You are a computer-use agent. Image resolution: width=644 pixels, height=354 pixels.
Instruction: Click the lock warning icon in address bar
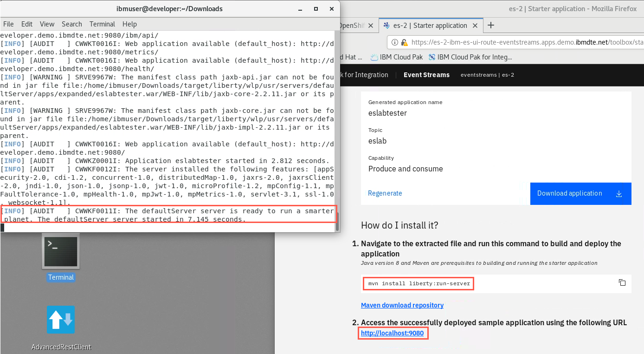(404, 42)
